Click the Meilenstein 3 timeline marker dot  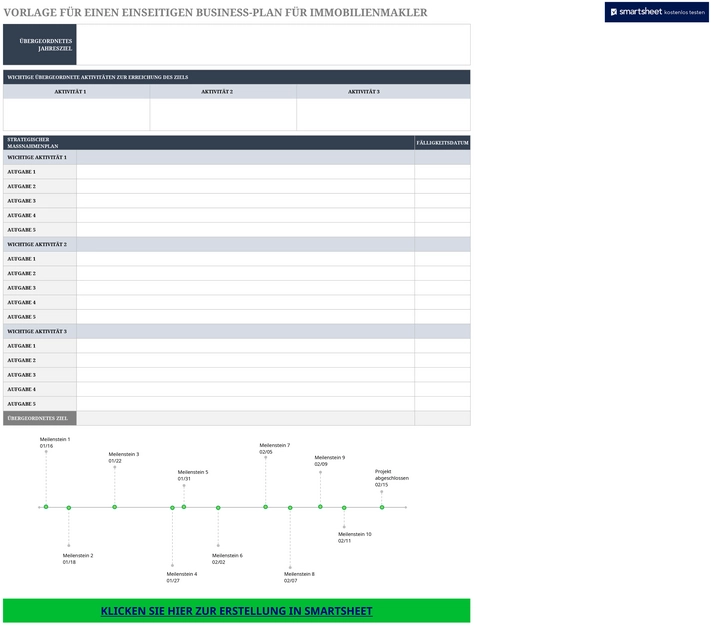coord(115,507)
